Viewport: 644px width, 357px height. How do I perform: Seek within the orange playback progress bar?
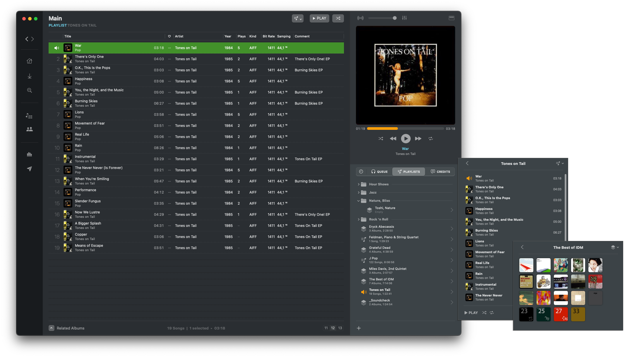click(405, 128)
